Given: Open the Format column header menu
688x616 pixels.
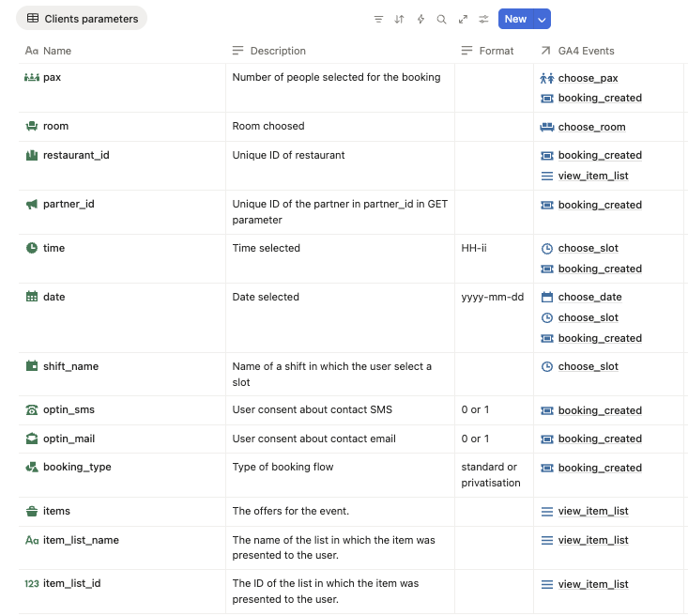Looking at the screenshot, I should 487,51.
